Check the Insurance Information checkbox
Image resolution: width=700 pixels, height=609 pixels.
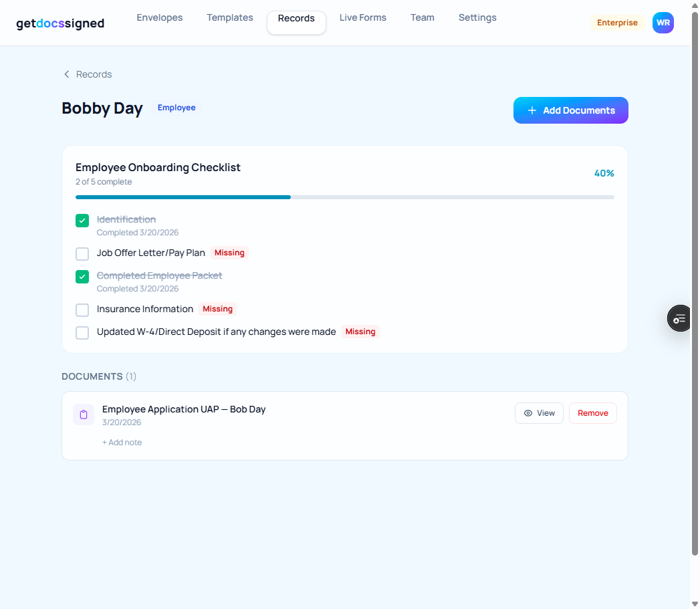82,310
